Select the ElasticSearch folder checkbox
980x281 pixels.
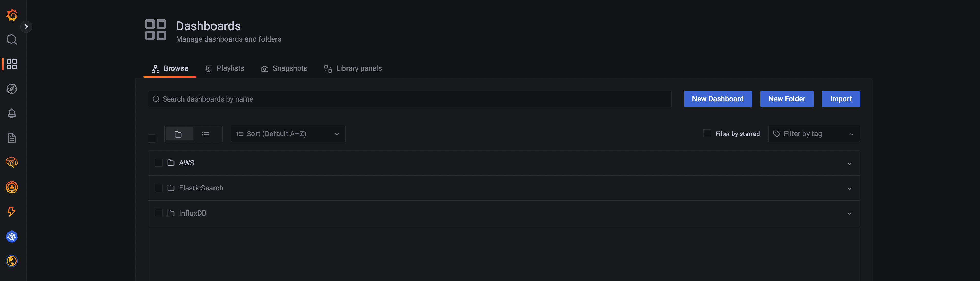[x=159, y=188]
